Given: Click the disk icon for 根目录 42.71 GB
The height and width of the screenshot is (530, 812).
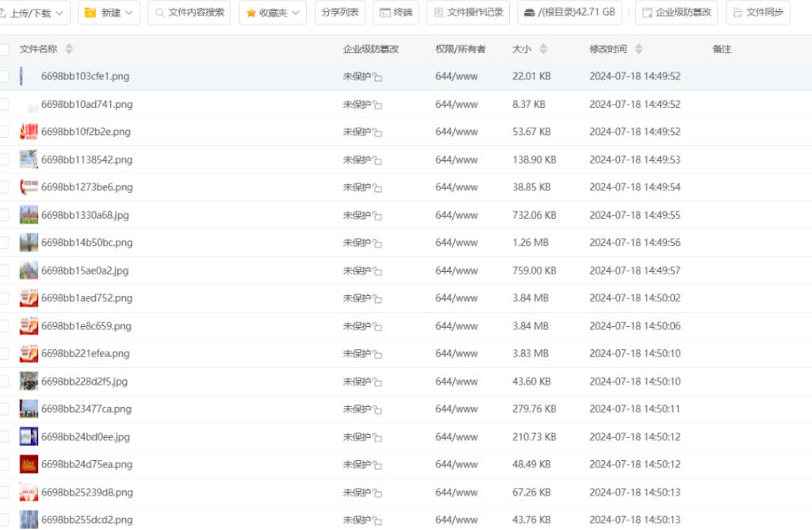Looking at the screenshot, I should pos(528,13).
